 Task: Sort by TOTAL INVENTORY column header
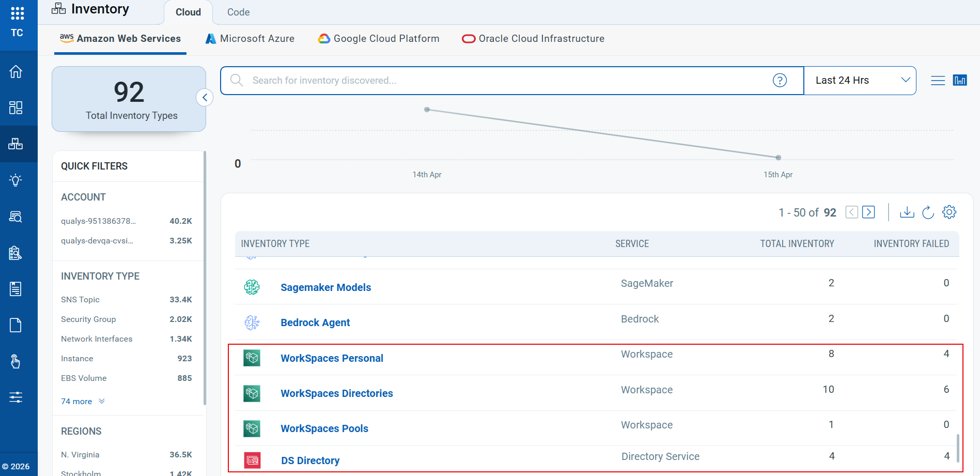point(797,243)
